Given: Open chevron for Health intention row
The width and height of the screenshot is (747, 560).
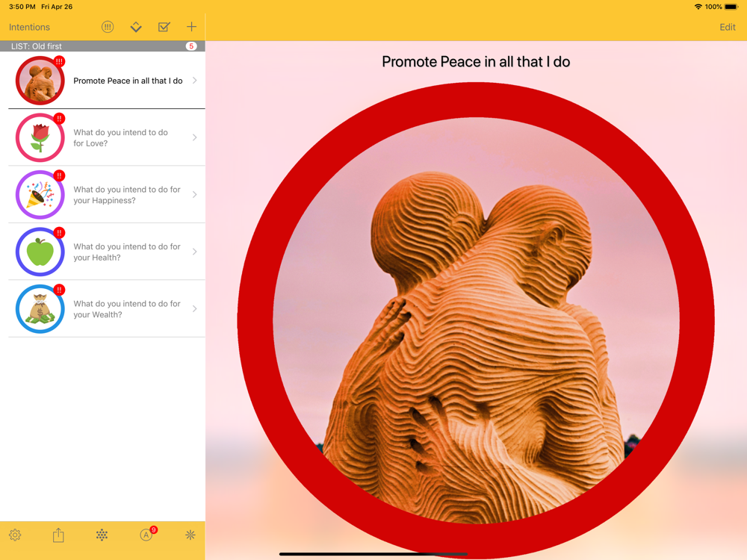Looking at the screenshot, I should point(194,252).
